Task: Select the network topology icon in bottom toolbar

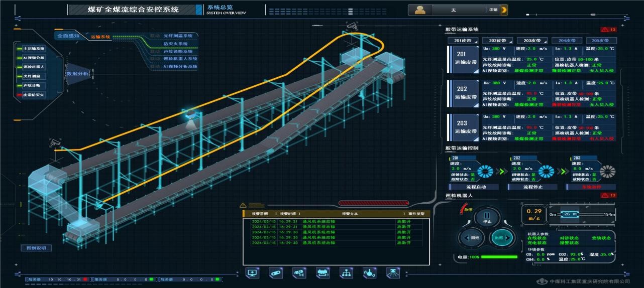Action: click(x=346, y=272)
